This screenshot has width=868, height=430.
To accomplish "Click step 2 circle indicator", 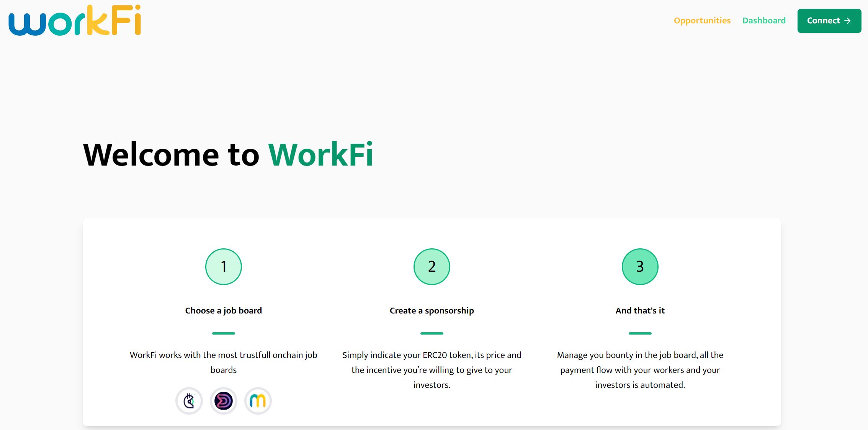I will [432, 266].
